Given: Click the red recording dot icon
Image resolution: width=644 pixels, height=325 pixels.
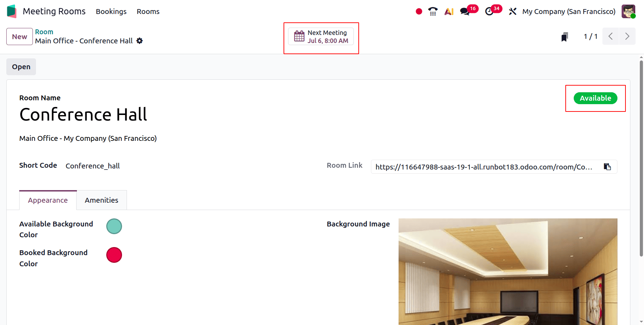Looking at the screenshot, I should coord(419,12).
